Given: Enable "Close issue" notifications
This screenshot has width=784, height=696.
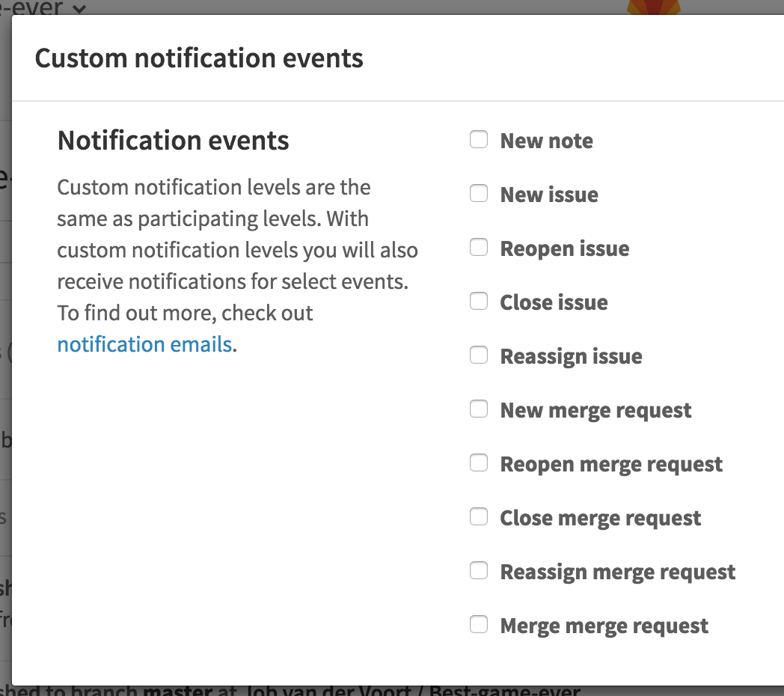Looking at the screenshot, I should (x=478, y=301).
